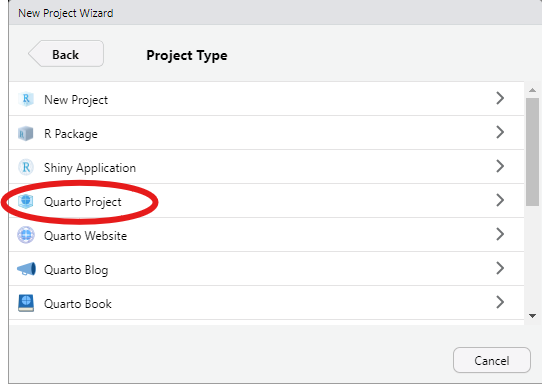Click the scrollbar down arrow

[x=532, y=316]
